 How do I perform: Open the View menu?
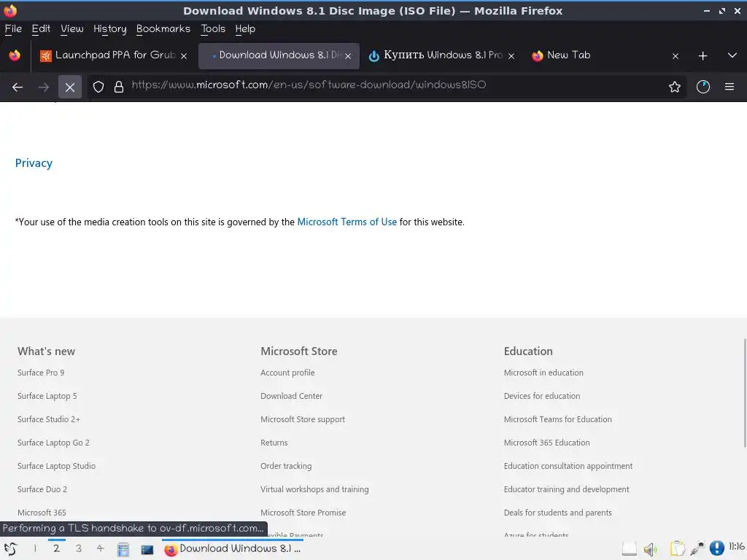pos(72,29)
